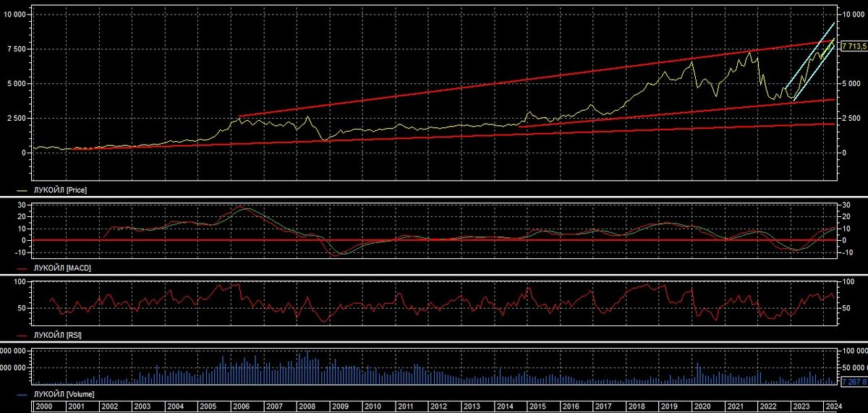Click the 2 500 label on right price axis
868x413 pixels.
[850, 118]
